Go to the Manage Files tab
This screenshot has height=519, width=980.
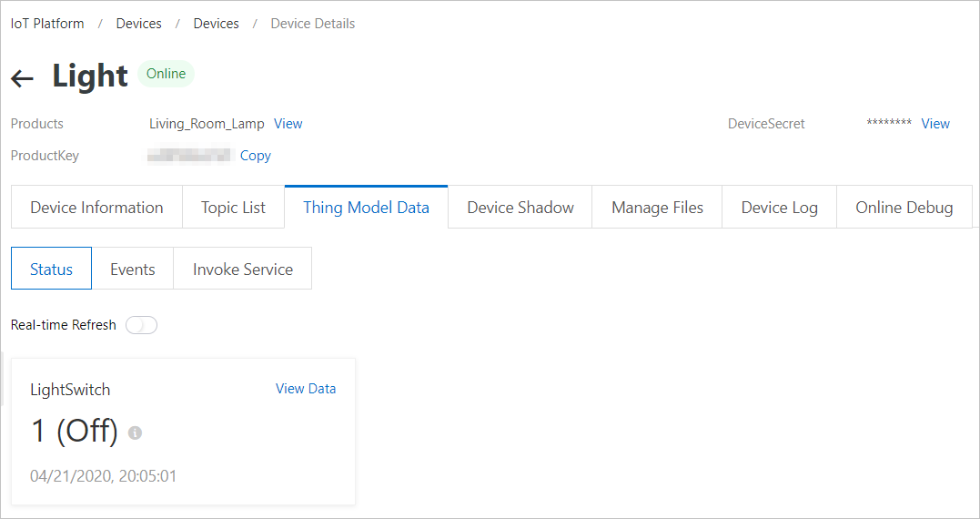pyautogui.click(x=657, y=208)
